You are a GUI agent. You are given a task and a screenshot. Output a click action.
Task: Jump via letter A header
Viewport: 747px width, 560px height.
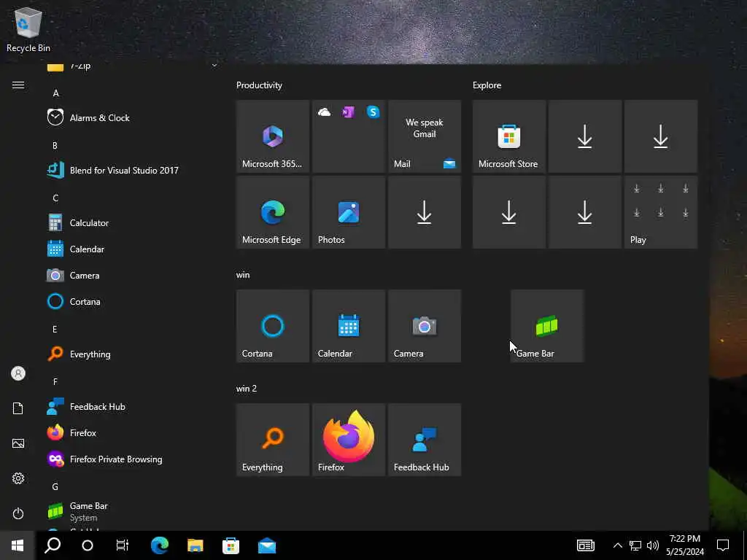pos(55,93)
